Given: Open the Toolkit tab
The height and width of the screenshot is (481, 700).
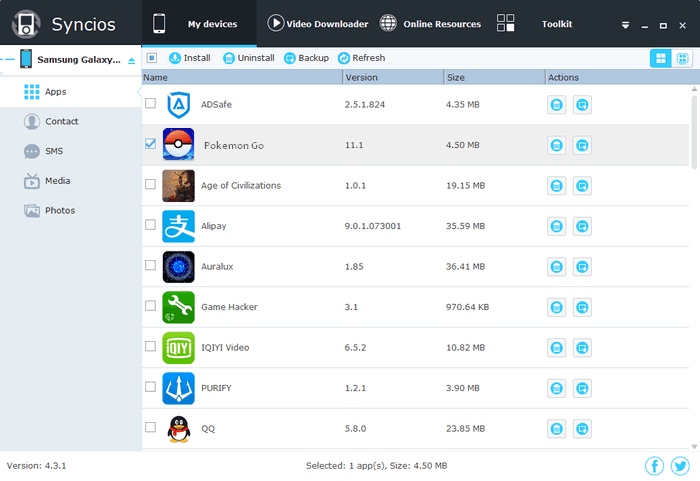Looking at the screenshot, I should pyautogui.click(x=534, y=24).
